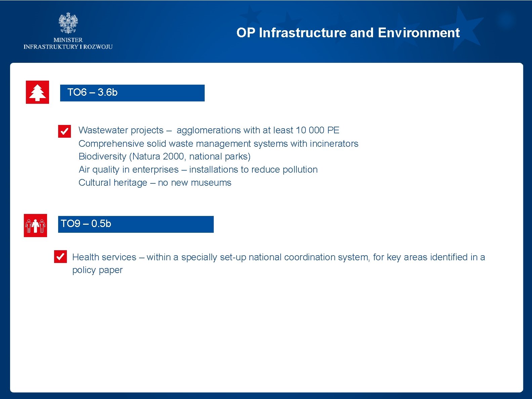Select the line 'Wastewater projects – agglomerations with at least 10 000 PE'
The width and height of the screenshot is (532, 399).
tap(209, 130)
